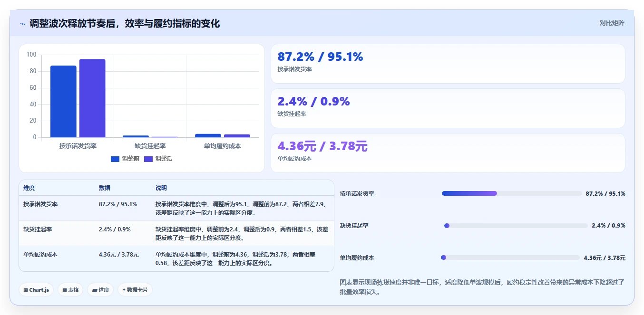Click the 缺货挂起率 x-axis label in chart
Image resolution: width=644 pixels, height=315 pixels.
pos(150,146)
